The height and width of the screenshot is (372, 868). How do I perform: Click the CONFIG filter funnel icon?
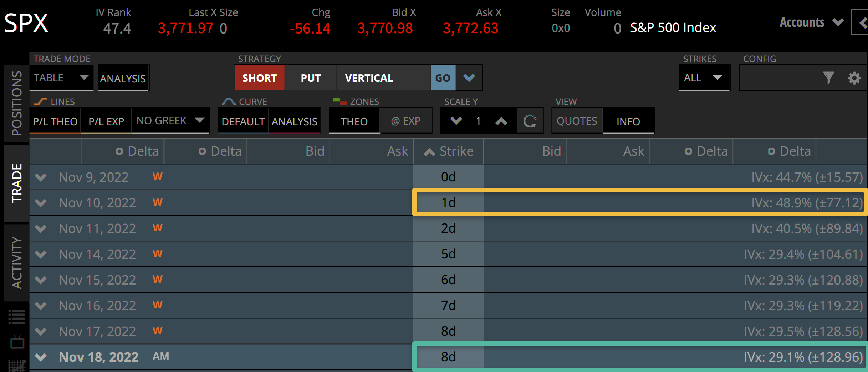click(x=828, y=78)
